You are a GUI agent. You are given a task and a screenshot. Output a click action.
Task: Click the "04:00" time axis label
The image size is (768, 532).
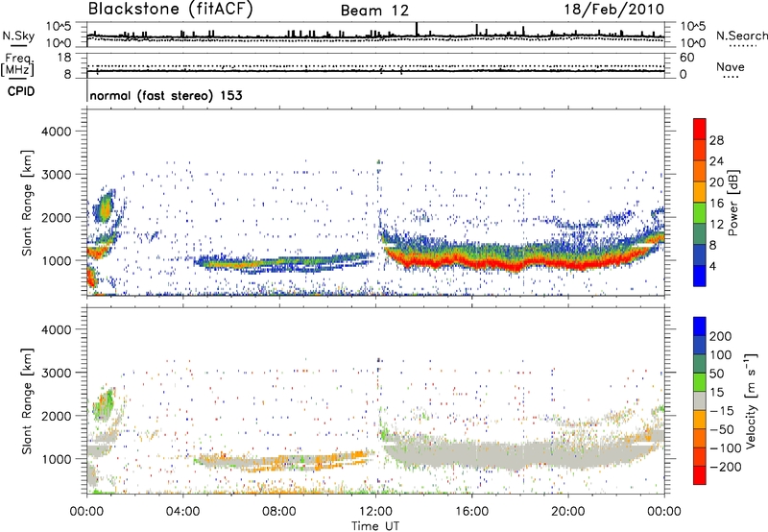point(182,512)
